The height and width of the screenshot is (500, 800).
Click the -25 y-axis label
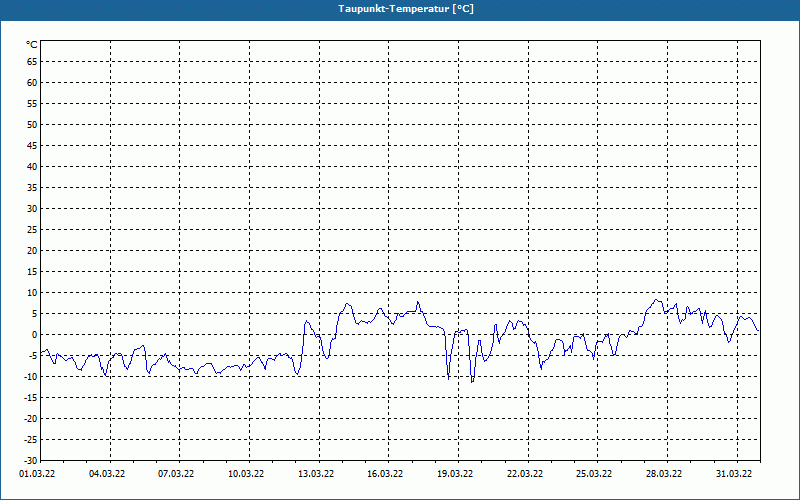tap(31, 439)
